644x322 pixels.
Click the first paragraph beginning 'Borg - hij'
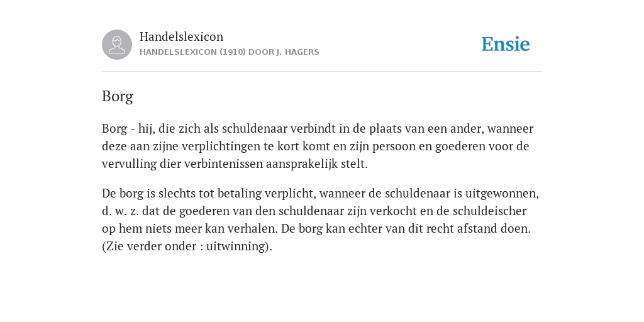pos(318,146)
